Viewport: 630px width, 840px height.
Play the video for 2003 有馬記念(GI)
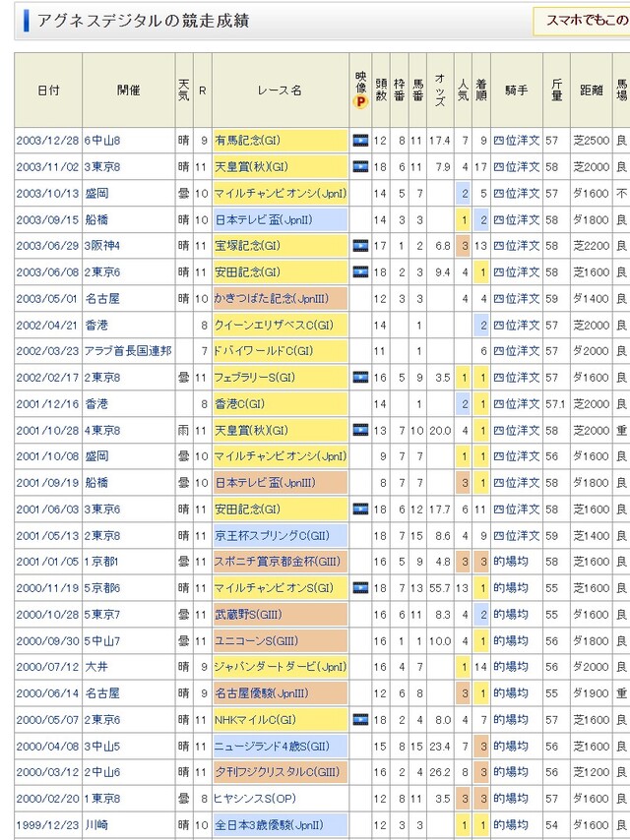360,141
